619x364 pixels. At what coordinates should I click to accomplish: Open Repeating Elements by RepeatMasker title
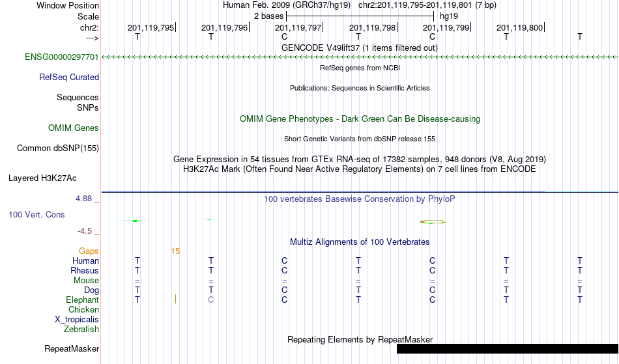coord(360,340)
